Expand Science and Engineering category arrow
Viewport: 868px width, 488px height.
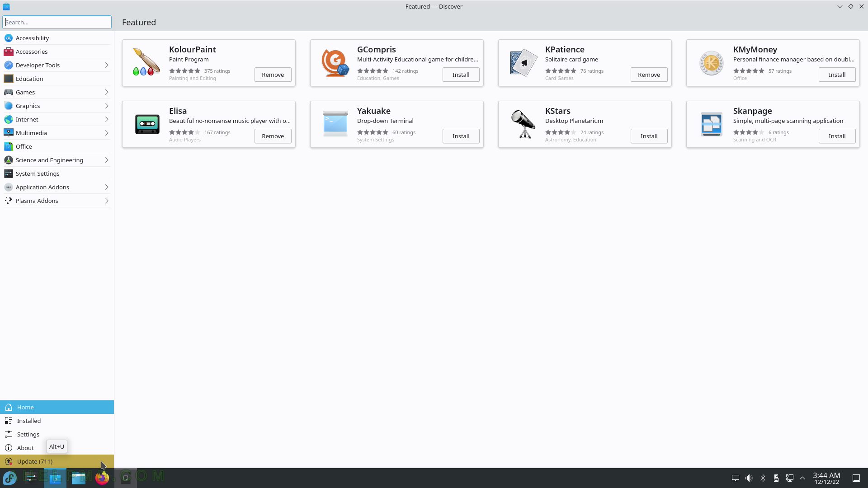107,160
